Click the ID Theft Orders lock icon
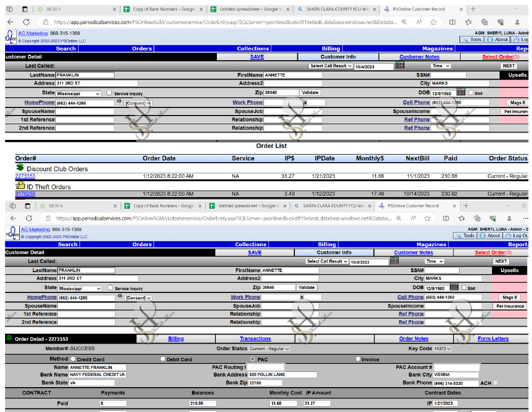Screen dimensions: 532x412 20,185
